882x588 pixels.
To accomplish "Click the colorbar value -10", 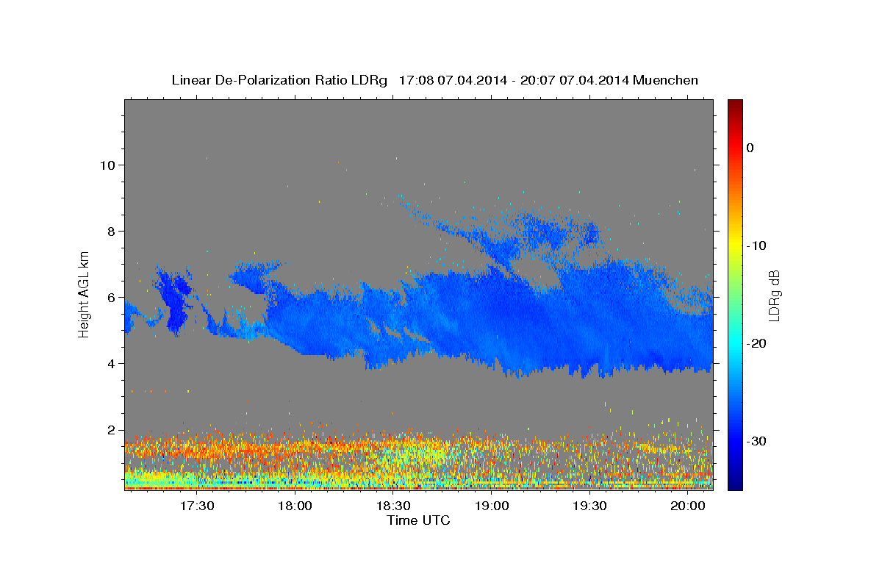I will tap(757, 245).
